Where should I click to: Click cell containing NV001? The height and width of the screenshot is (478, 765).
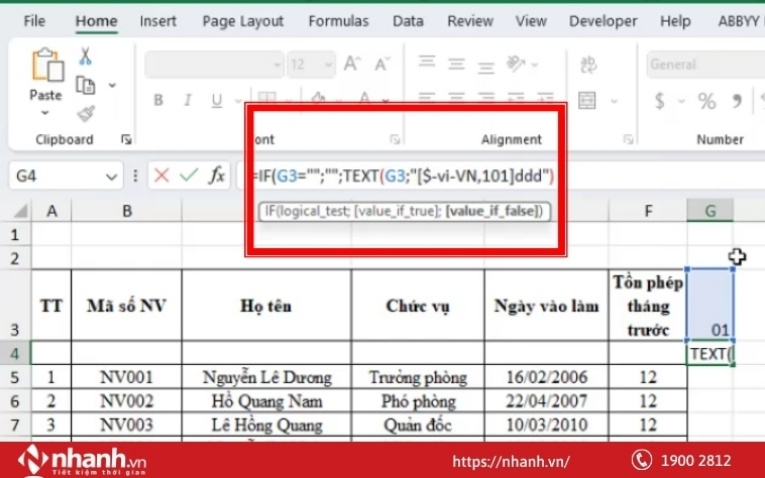126,377
